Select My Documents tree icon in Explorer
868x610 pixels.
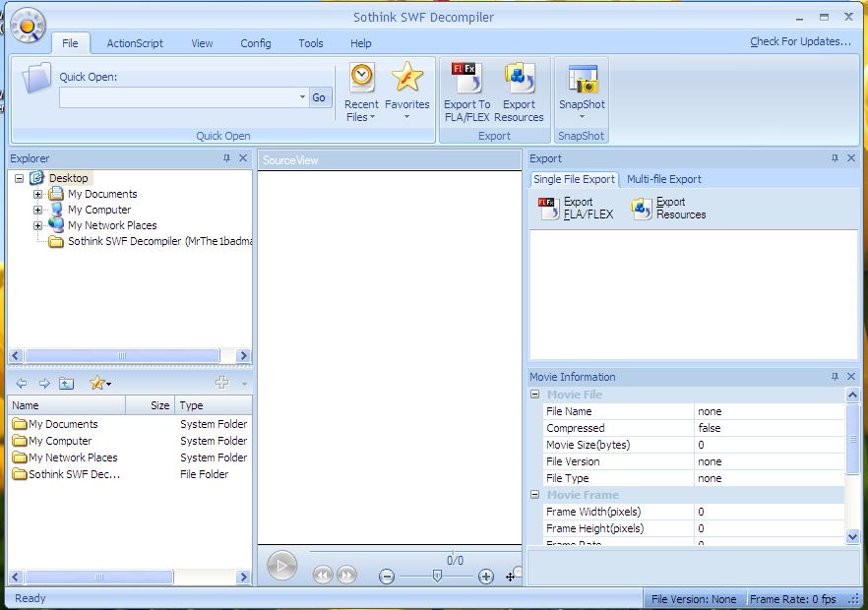pos(56,194)
